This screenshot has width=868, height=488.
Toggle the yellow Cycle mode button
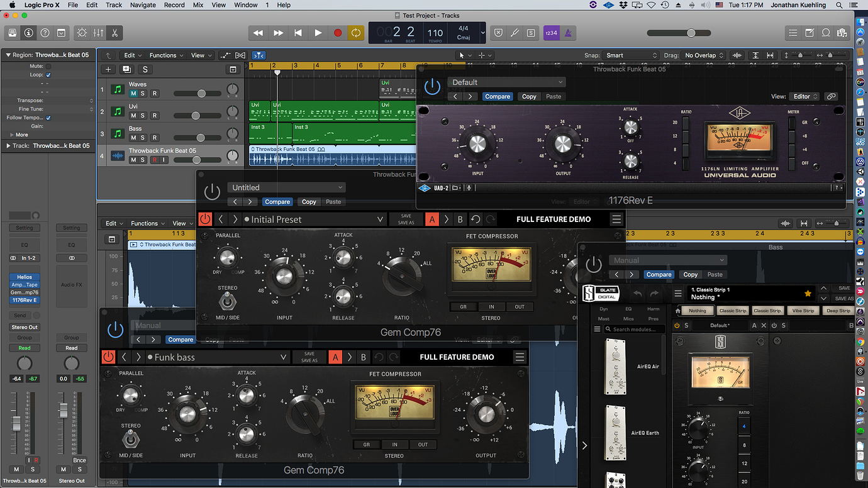[356, 33]
